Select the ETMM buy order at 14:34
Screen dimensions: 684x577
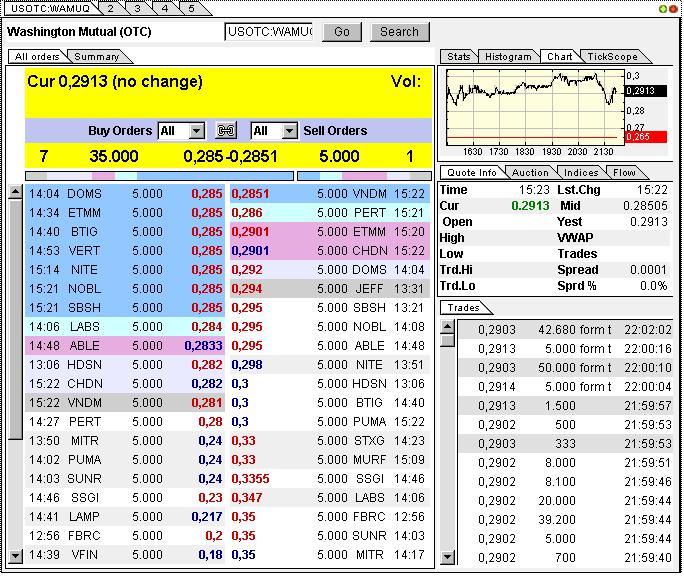pos(125,213)
